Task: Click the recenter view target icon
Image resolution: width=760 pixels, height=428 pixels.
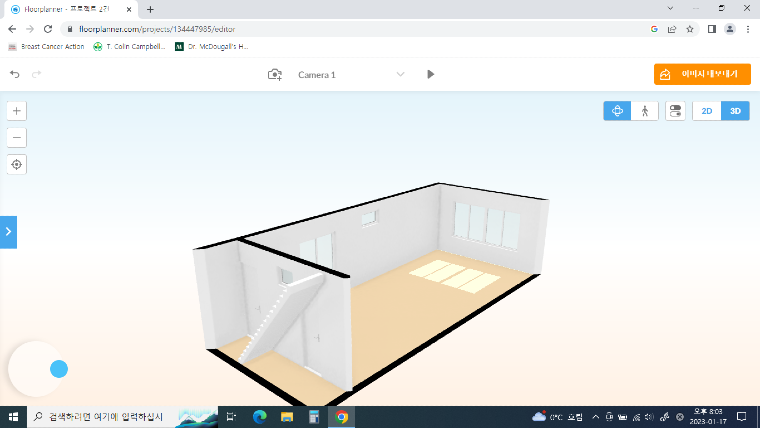Action: click(x=17, y=164)
